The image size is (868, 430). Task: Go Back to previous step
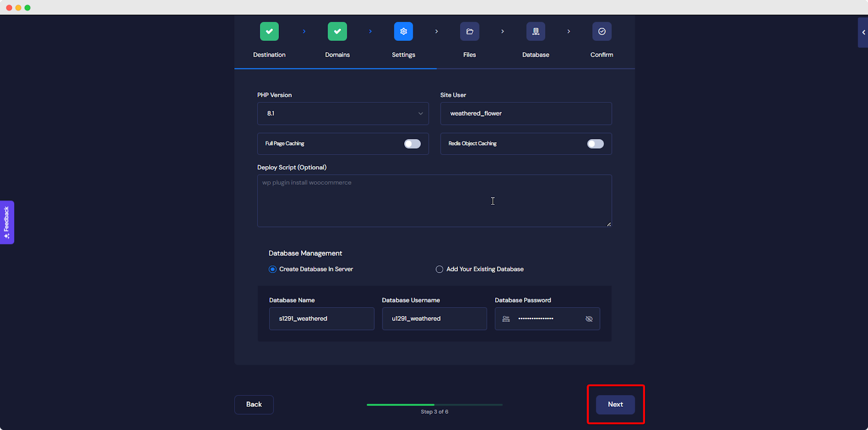point(254,404)
